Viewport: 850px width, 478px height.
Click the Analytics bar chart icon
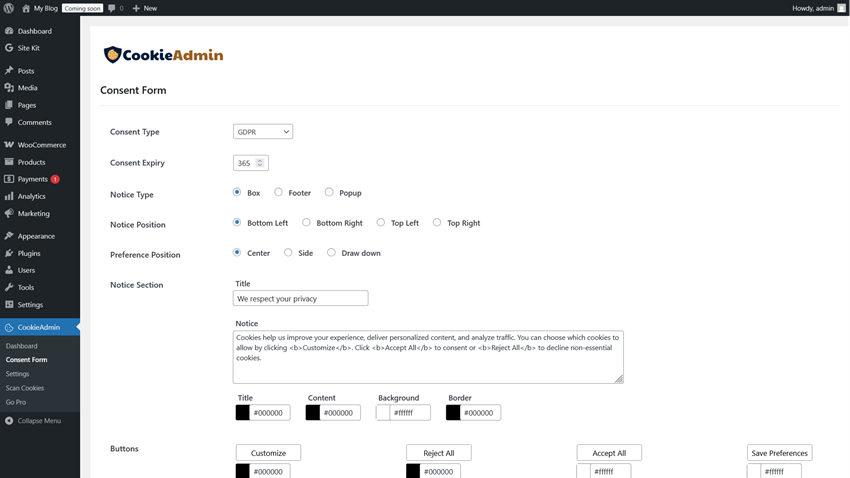pyautogui.click(x=9, y=196)
